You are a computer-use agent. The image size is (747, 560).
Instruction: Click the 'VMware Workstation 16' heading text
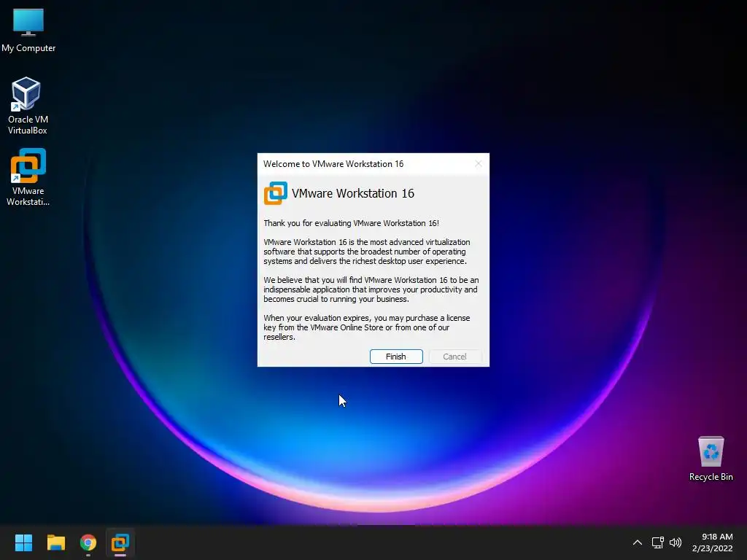tap(353, 193)
